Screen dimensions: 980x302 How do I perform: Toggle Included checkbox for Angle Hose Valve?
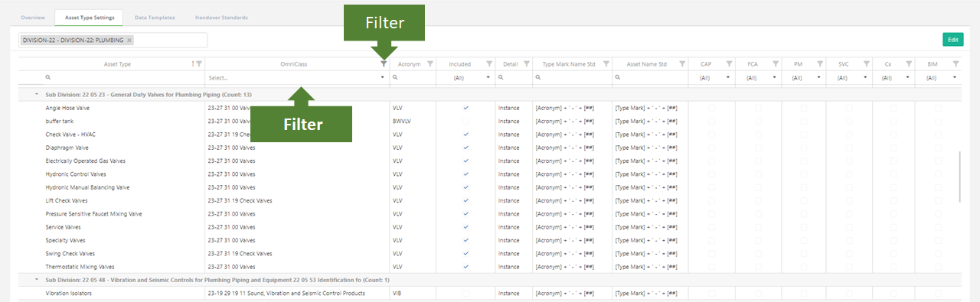[x=465, y=108]
